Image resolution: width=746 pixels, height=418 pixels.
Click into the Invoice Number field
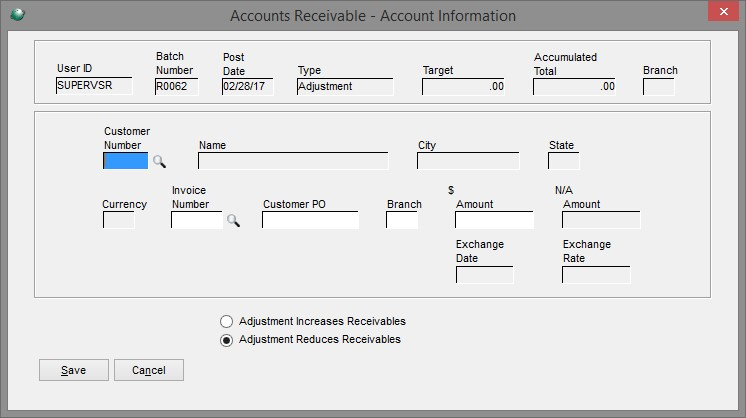196,220
